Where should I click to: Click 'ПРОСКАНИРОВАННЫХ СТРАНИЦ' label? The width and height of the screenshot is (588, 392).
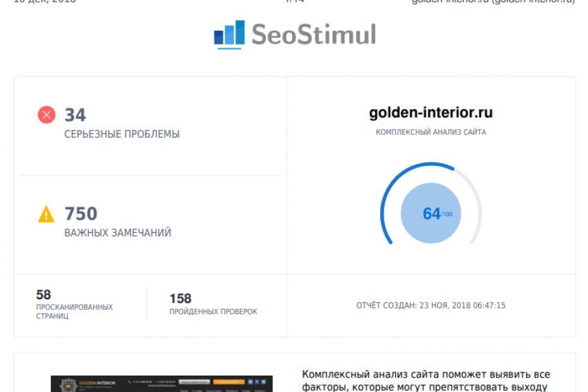pos(74,312)
